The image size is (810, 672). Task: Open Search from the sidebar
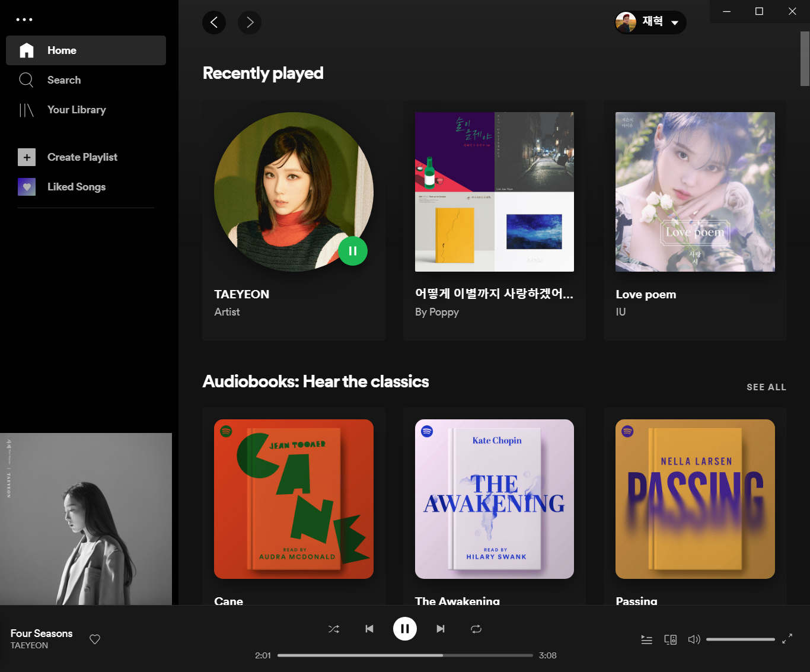tap(86, 80)
